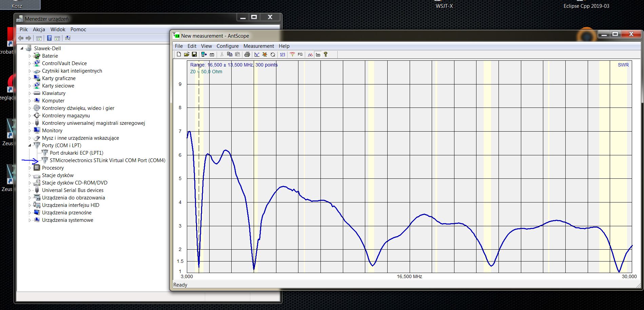This screenshot has width=644, height=310.
Task: Click the screenshot camera icon in AntScope
Action: (x=212, y=54)
